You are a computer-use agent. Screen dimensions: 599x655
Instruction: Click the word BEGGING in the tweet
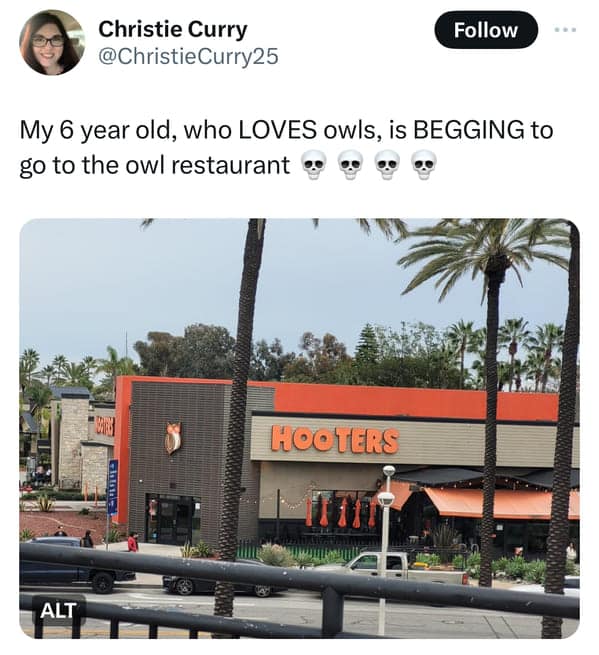click(468, 129)
